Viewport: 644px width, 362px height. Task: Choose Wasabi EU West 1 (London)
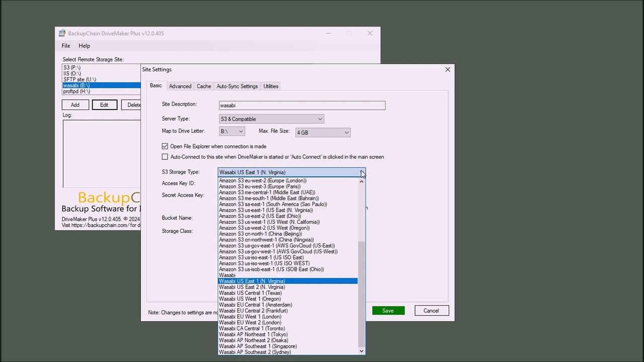pyautogui.click(x=288, y=317)
